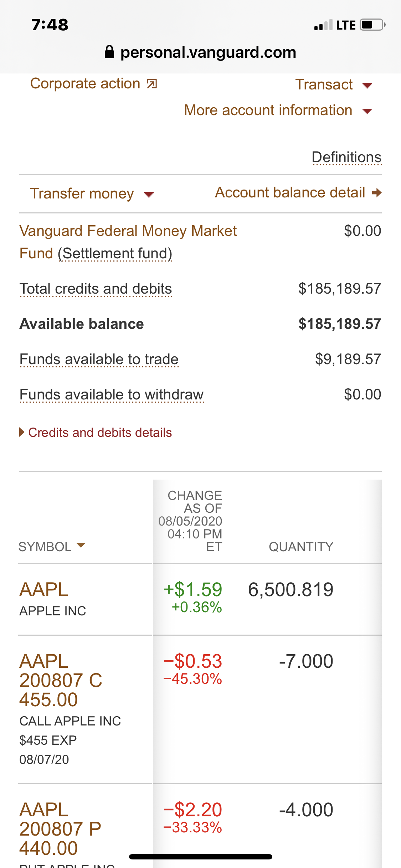401x868 pixels.
Task: Open Vanguard Federal Money Market Fund link
Action: click(x=128, y=231)
